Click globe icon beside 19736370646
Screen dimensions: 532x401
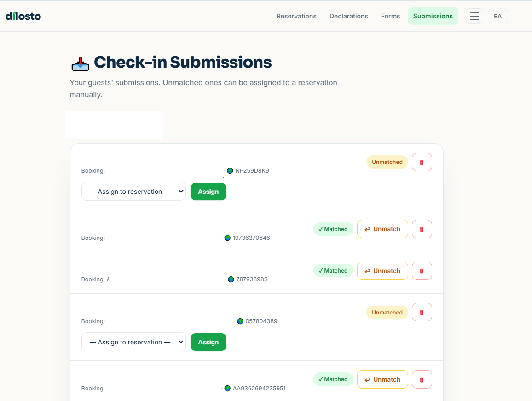click(227, 238)
